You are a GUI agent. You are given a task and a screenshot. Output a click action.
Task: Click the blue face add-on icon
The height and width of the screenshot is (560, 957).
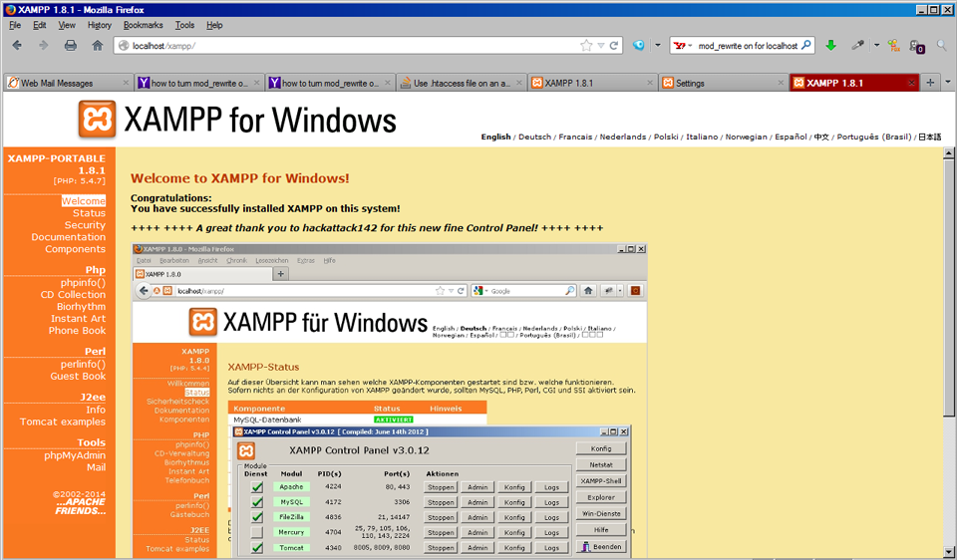pyautogui.click(x=638, y=45)
